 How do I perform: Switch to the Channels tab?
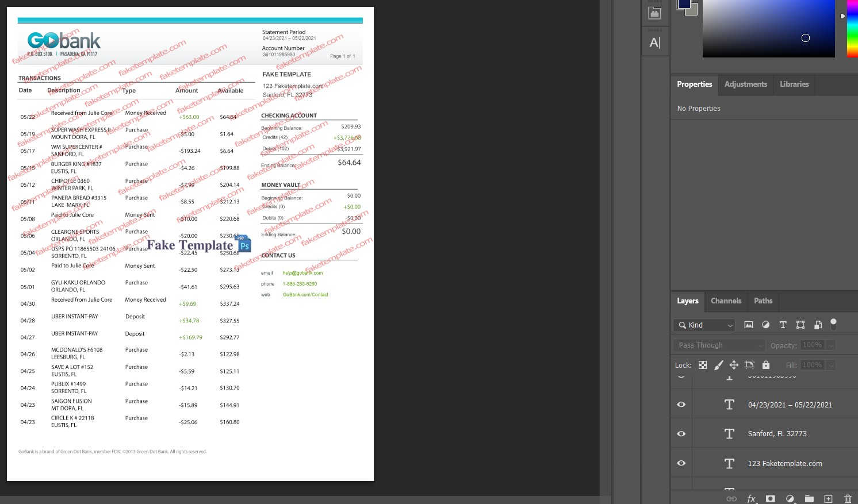tap(726, 301)
